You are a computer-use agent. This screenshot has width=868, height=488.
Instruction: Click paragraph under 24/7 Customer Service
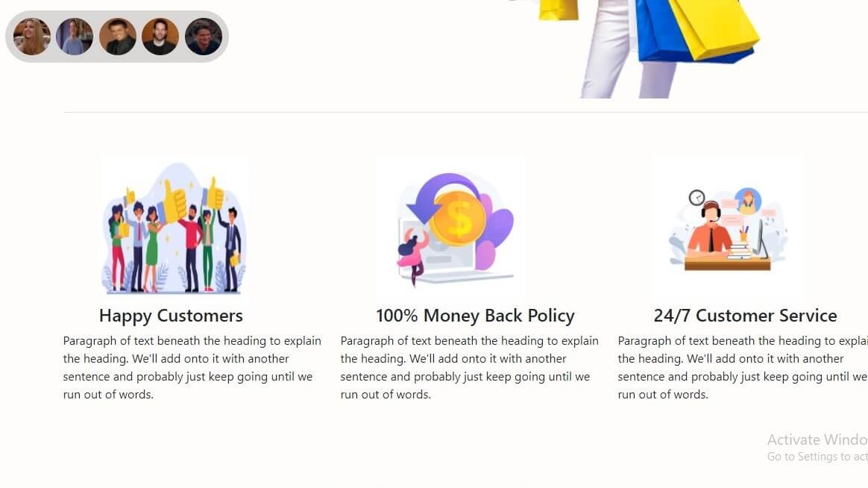click(x=742, y=367)
